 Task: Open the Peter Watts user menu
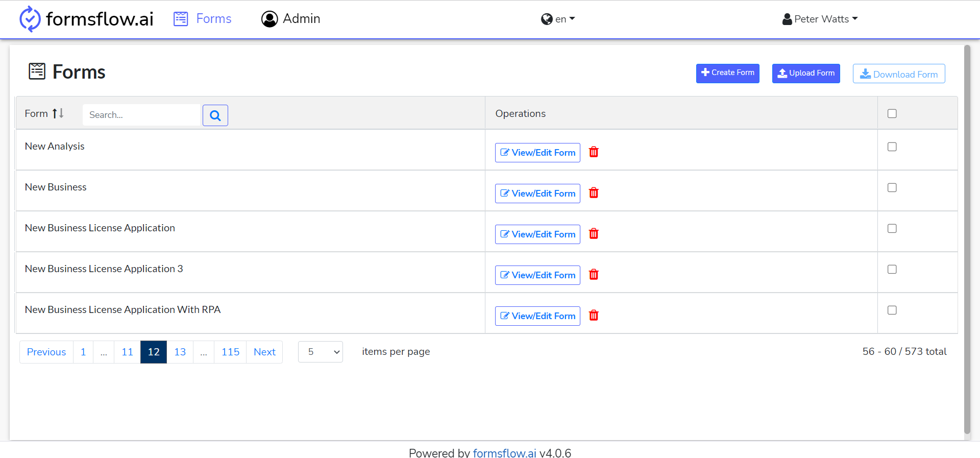(820, 19)
